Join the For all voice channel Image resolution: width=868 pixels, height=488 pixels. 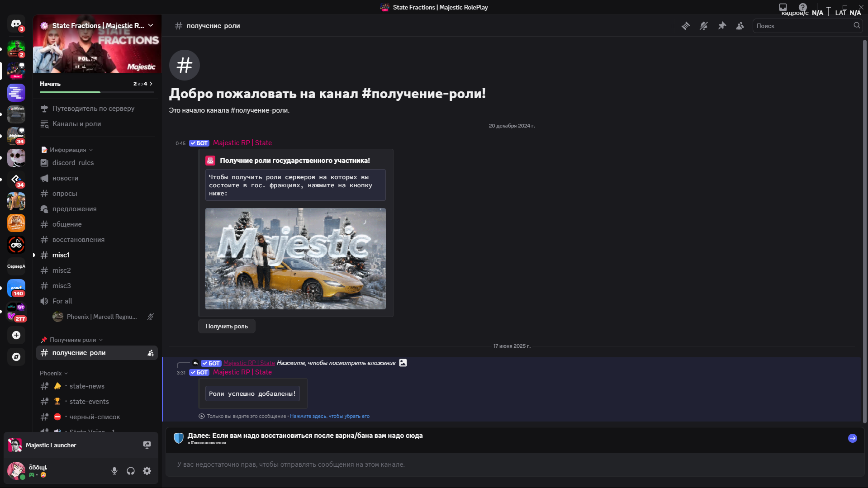pyautogui.click(x=97, y=301)
